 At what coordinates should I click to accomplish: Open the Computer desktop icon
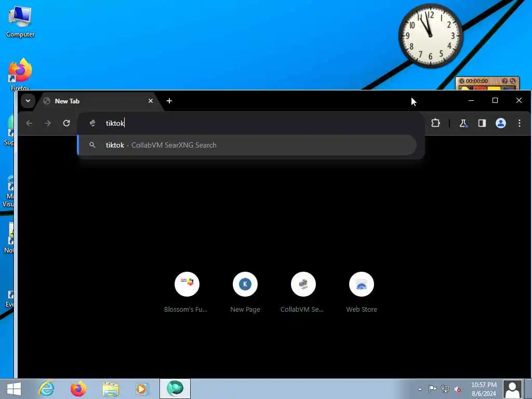click(20, 22)
